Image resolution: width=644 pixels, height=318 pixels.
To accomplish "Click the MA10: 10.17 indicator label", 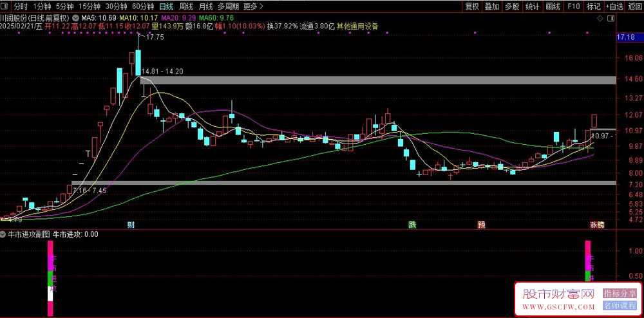I will (x=138, y=18).
